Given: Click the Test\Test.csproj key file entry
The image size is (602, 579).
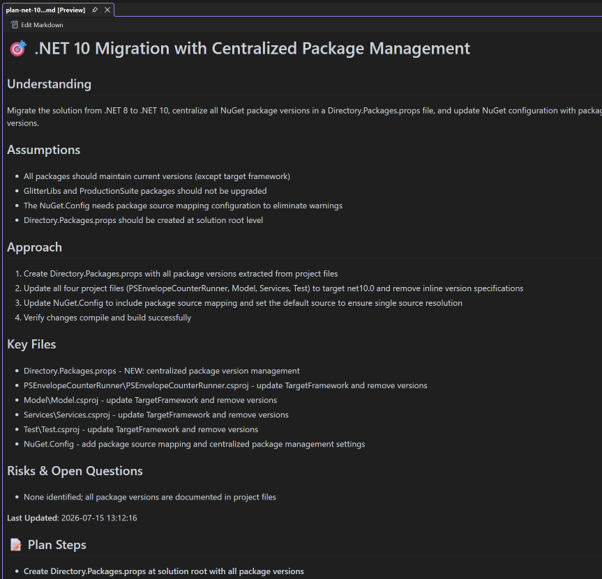Looking at the screenshot, I should click(141, 429).
